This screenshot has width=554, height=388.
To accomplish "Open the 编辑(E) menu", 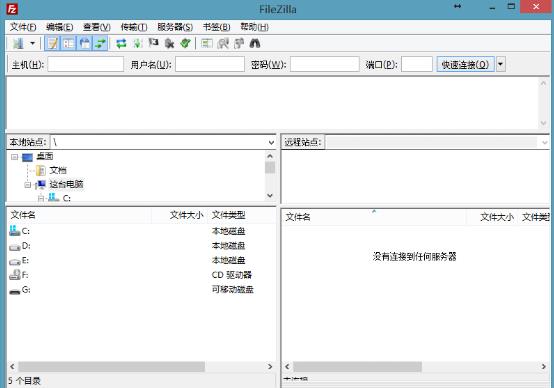I will (x=60, y=27).
